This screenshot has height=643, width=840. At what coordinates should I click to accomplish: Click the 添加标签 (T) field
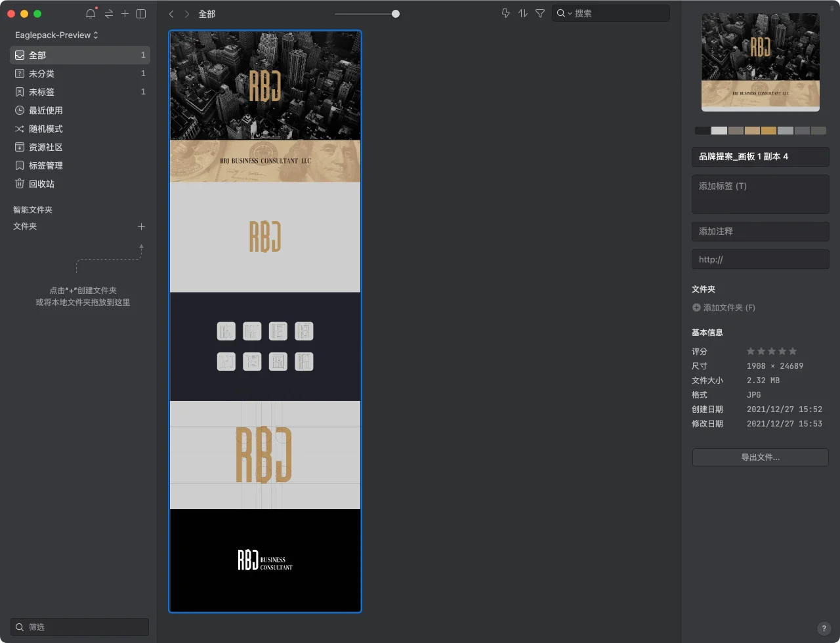click(x=761, y=194)
